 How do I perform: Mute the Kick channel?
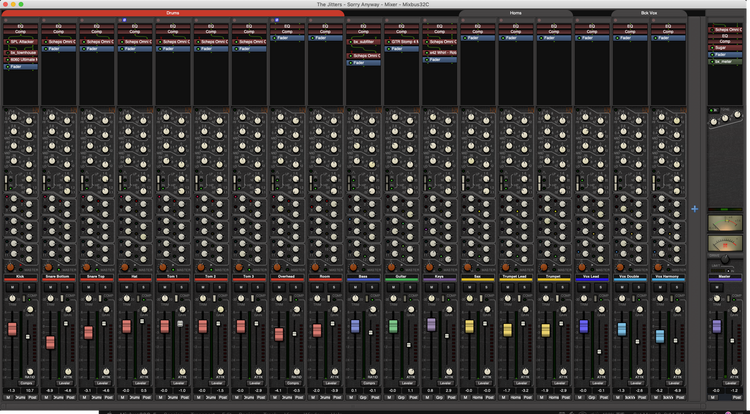[x=12, y=287]
